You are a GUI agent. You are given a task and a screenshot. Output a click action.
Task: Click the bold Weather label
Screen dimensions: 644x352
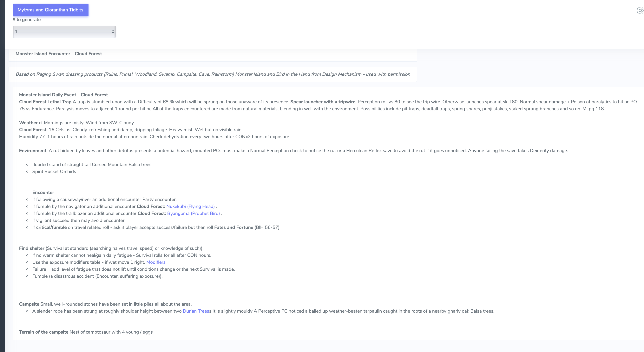coord(28,123)
